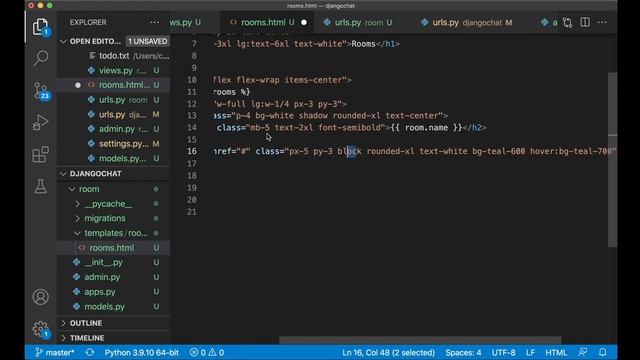Select rooms.html in Open Editors list
This screenshot has height=360, width=640.
click(x=113, y=85)
